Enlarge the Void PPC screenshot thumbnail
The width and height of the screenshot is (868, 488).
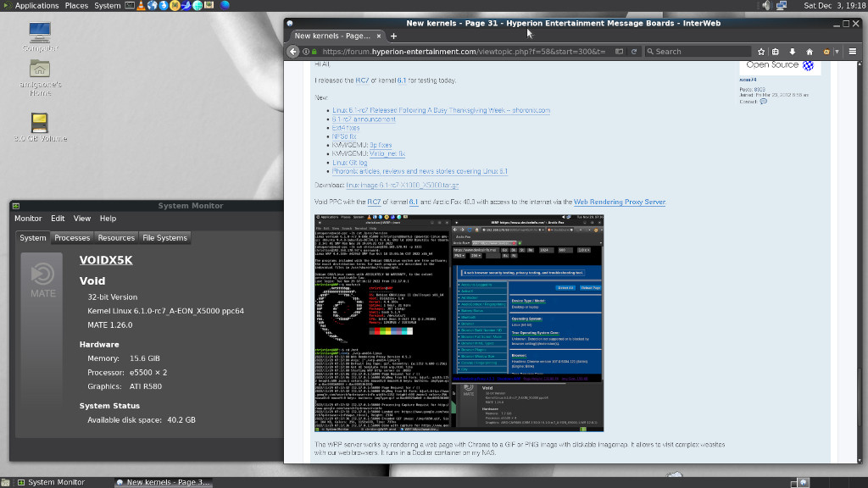click(x=459, y=323)
